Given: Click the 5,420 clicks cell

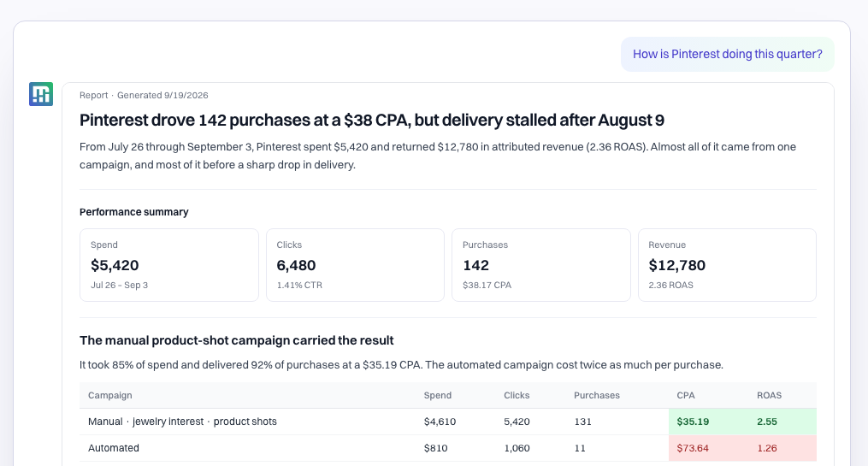Looking at the screenshot, I should 517,422.
